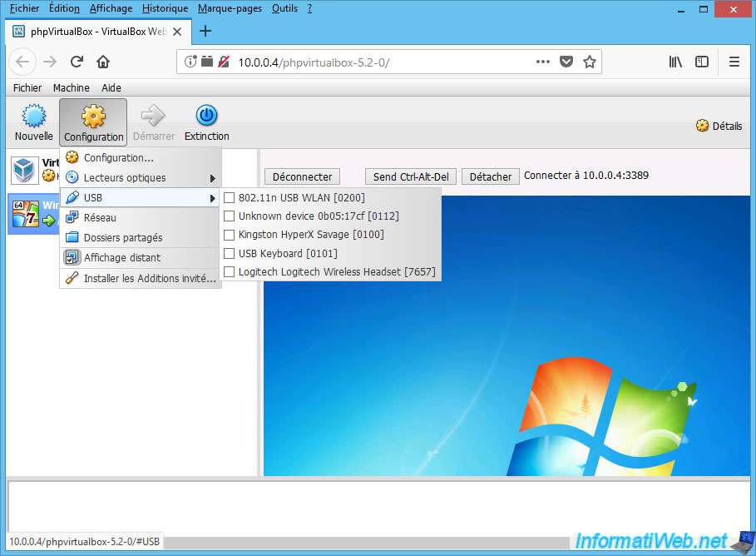Bookmark this page with the star icon

click(x=589, y=62)
